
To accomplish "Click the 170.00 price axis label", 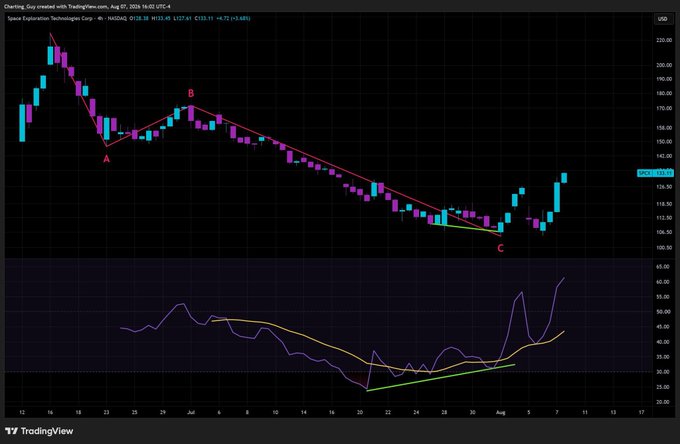I will pyautogui.click(x=664, y=108).
